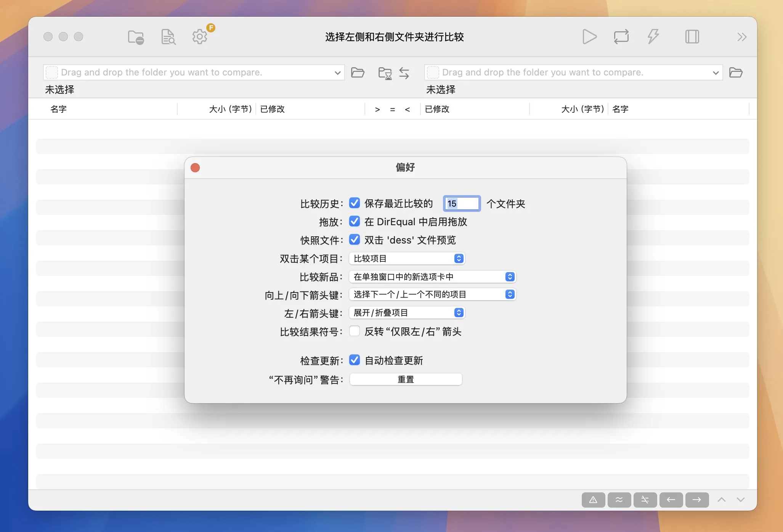The width and height of the screenshot is (783, 532).
Task: Click the 检查更新 label text
Action: click(322, 361)
